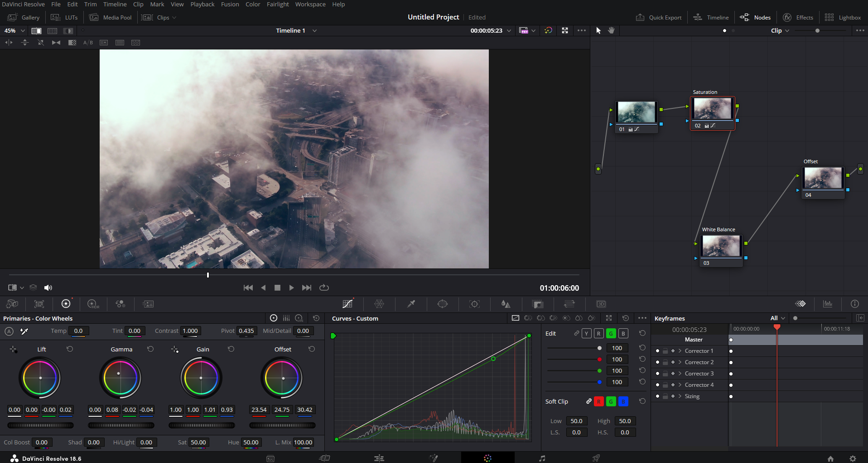Click the Lift master wheel slider

(x=40, y=425)
